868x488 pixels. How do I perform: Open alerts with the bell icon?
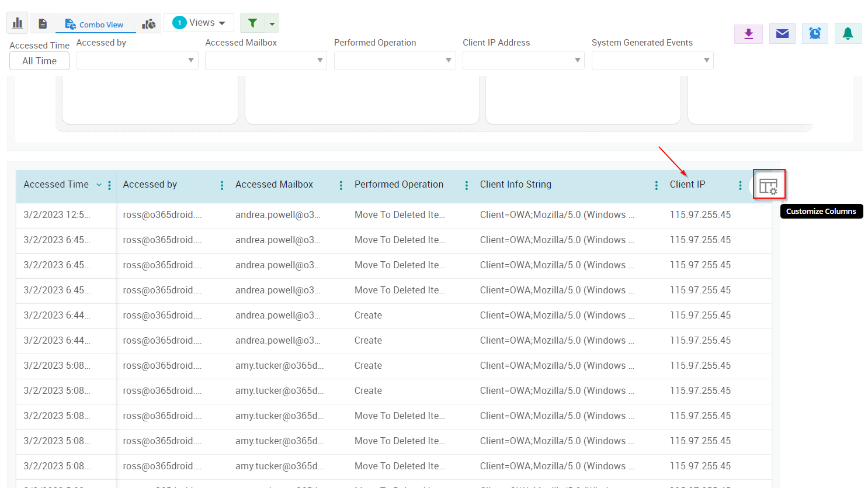click(x=848, y=33)
